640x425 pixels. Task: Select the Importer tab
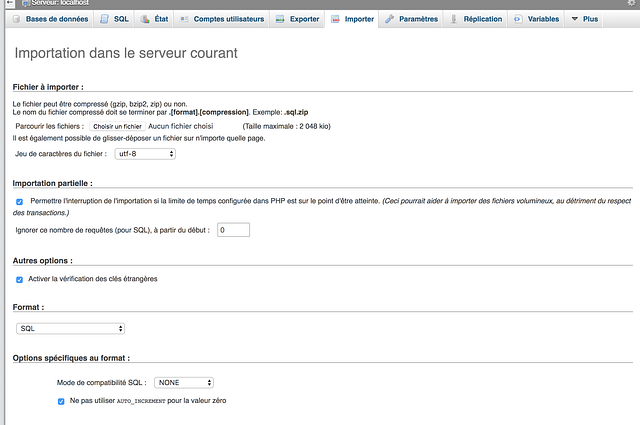[352, 19]
